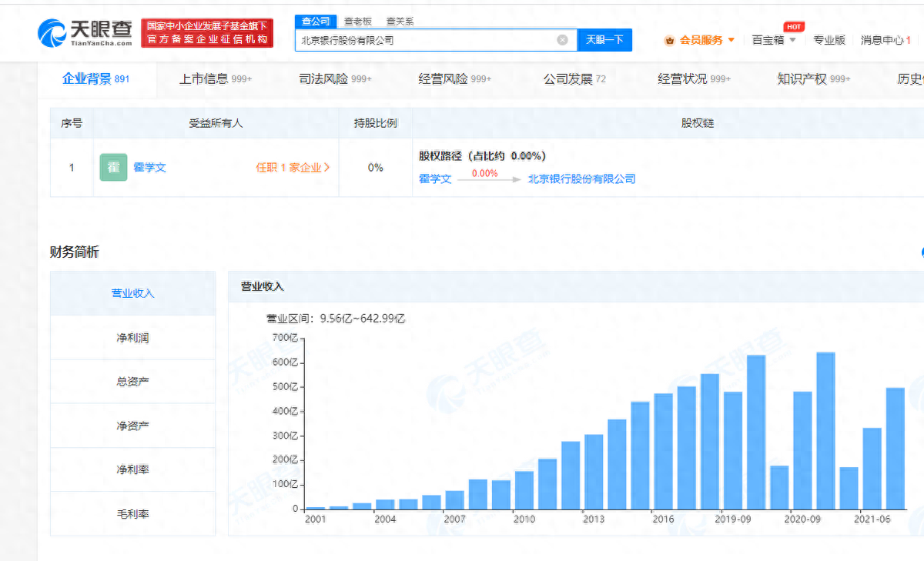Switch to the 查公司 search tab

tap(315, 22)
